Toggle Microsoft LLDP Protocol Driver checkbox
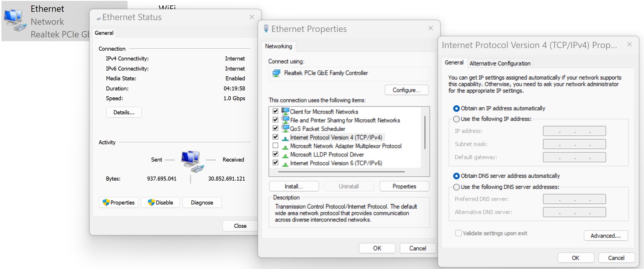The height and width of the screenshot is (269, 644). 275,154
